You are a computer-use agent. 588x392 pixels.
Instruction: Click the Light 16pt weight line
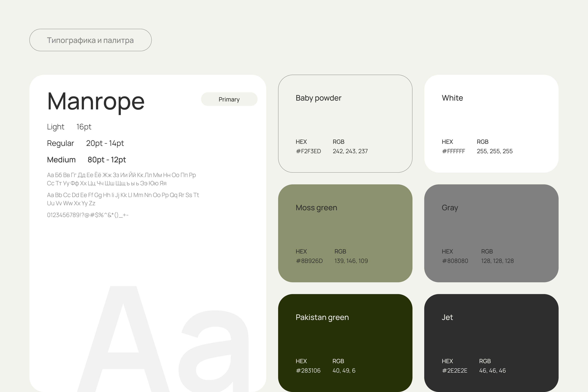[69, 127]
